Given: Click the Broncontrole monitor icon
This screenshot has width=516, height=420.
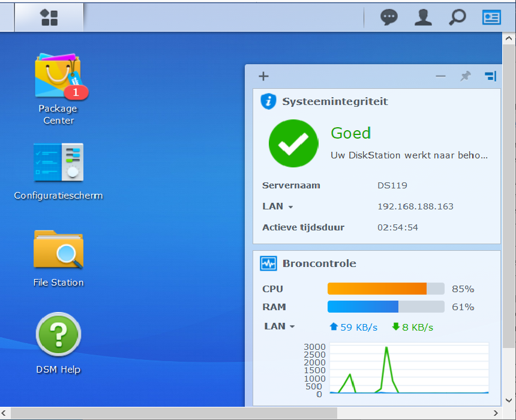Looking at the screenshot, I should click(x=268, y=263).
